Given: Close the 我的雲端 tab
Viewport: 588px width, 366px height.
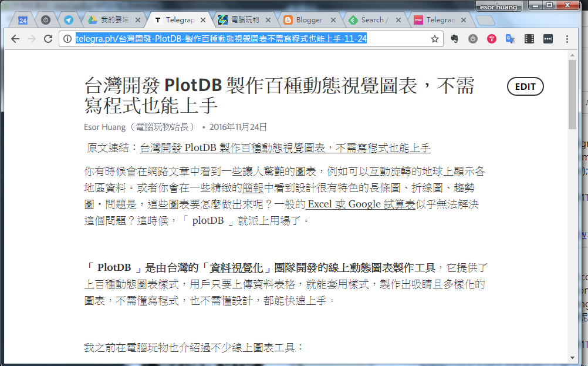Looking at the screenshot, I should tap(138, 21).
